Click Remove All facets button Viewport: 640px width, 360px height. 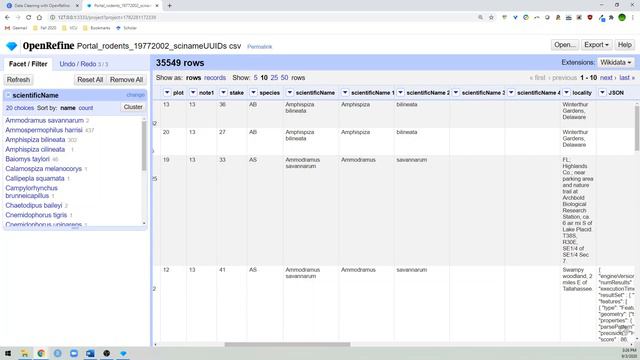tap(126, 80)
